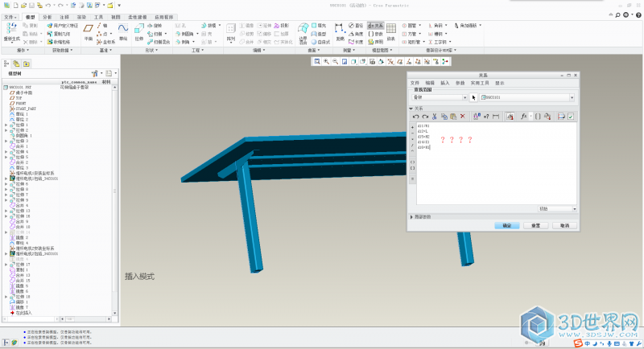644x349 pixels.
Task: Switch to the Tools (工具) ribbon tab
Action: point(98,17)
